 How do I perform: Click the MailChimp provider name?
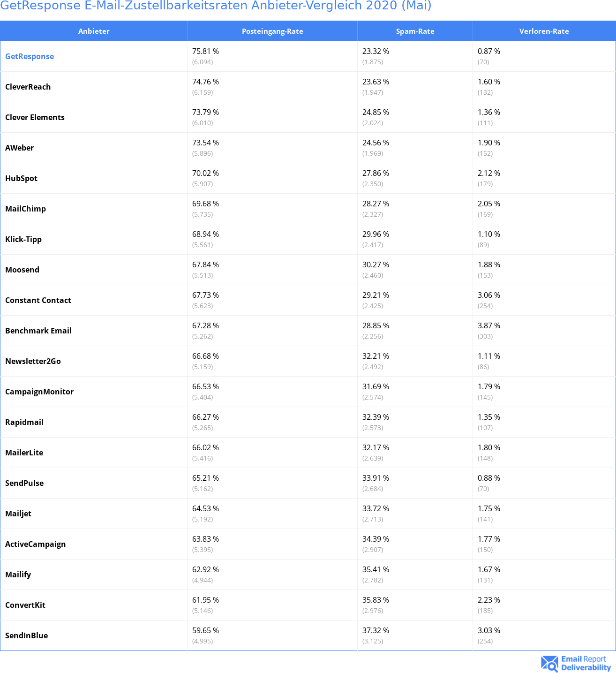click(26, 209)
